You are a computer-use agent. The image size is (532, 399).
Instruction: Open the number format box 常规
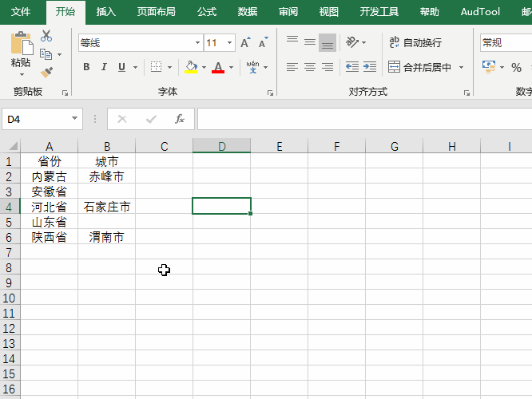[x=506, y=43]
